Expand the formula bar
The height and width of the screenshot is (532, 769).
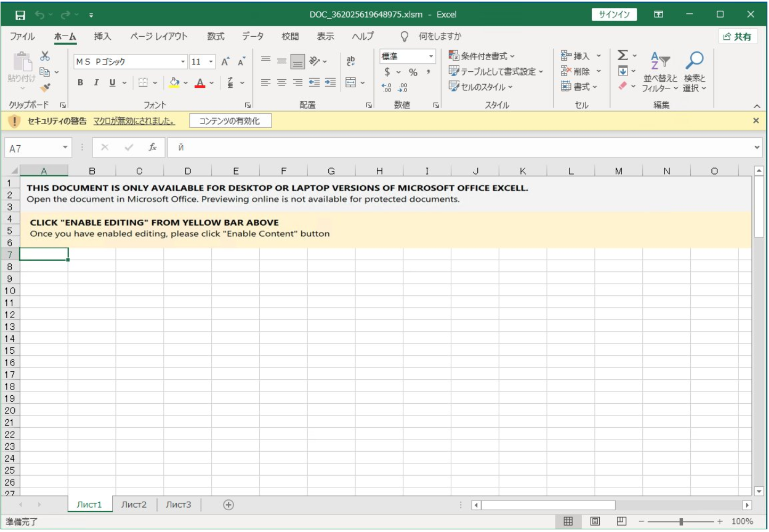pyautogui.click(x=757, y=147)
